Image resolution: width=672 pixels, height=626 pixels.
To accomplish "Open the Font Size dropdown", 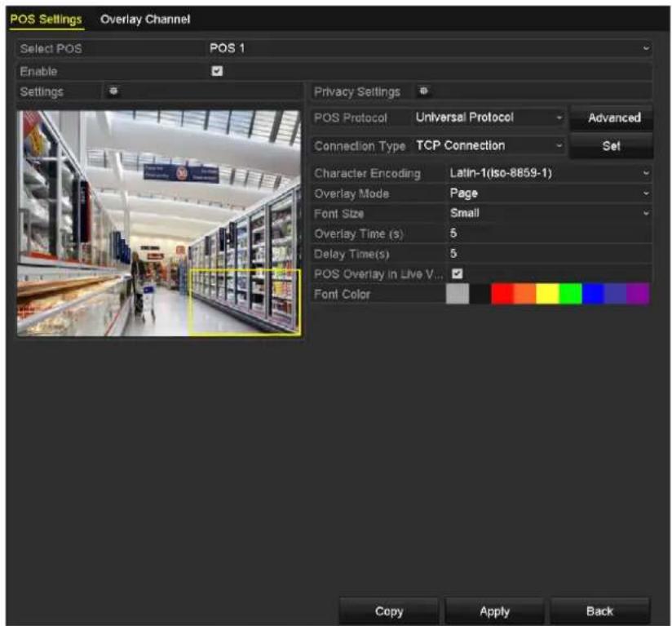I will [549, 214].
